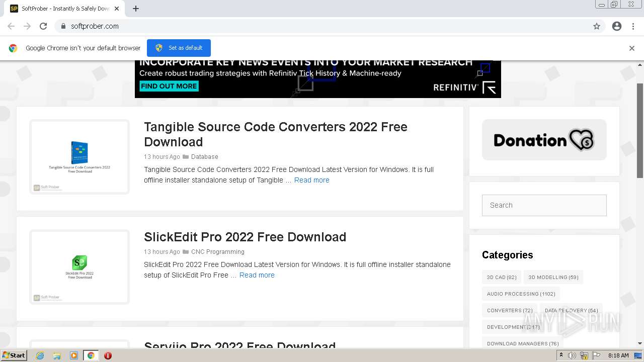
Task: Open the Chrome profile avatar menu
Action: pos(617,26)
